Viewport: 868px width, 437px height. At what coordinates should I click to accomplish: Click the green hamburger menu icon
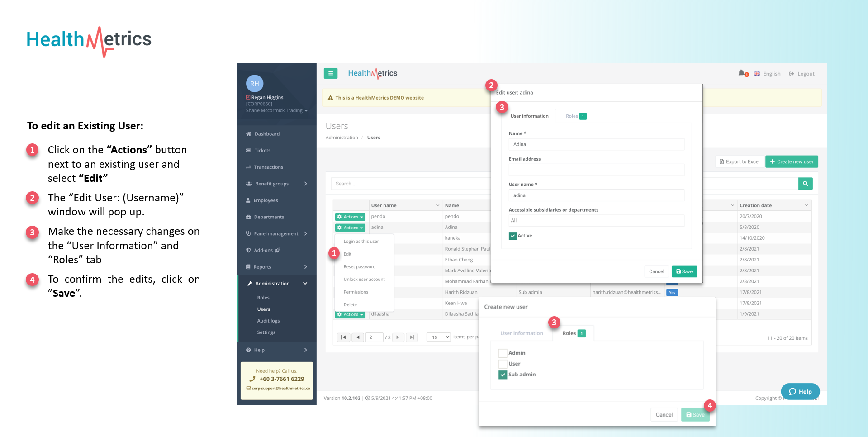click(x=330, y=73)
